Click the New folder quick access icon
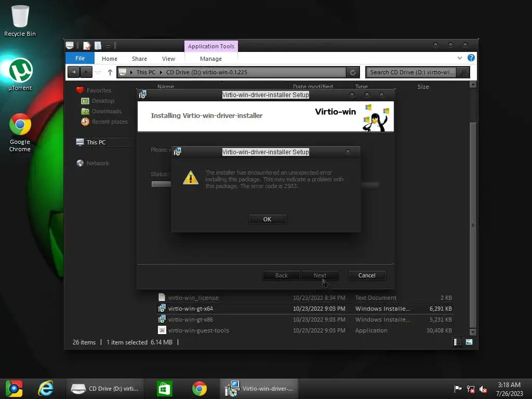Viewport: 532px width, 399px height. [98, 46]
